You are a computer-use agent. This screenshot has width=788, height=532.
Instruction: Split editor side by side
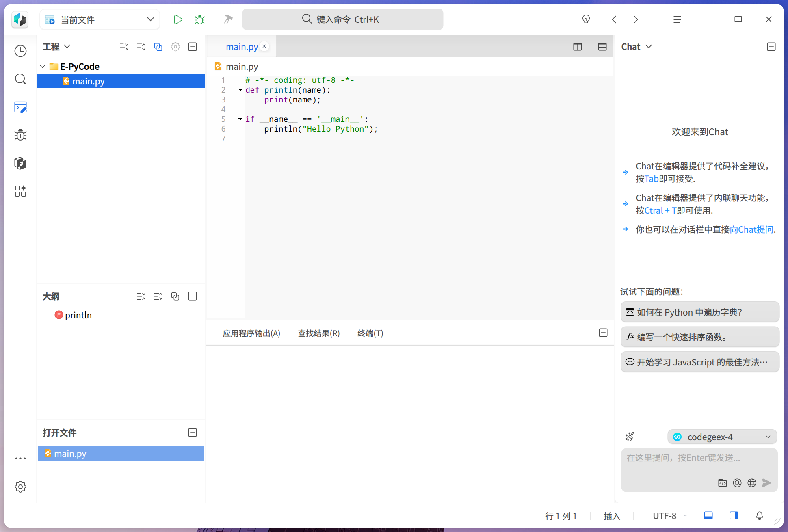click(578, 47)
